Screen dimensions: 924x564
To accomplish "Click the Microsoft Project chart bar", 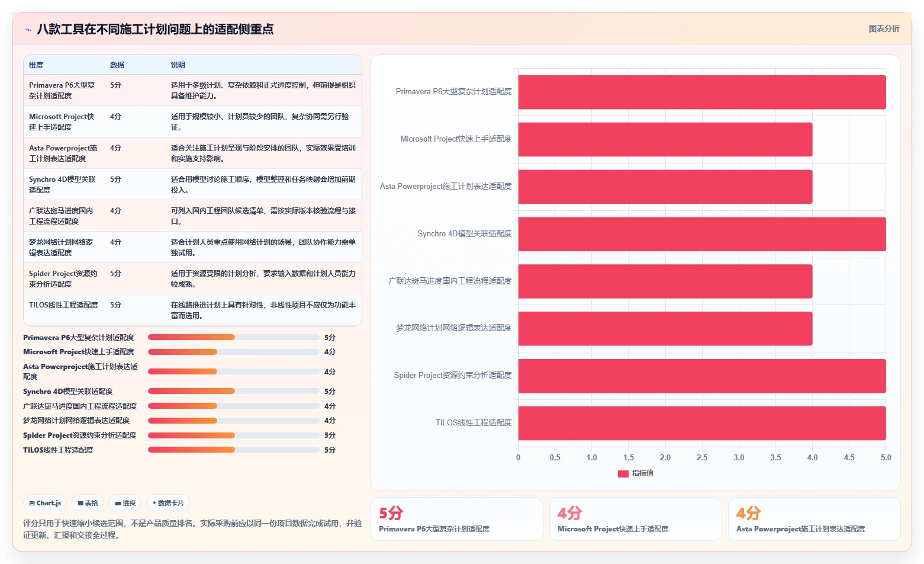I will tap(665, 139).
